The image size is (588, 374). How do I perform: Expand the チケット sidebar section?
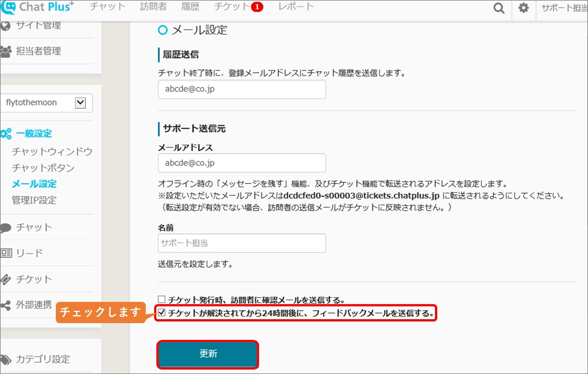[x=34, y=279]
